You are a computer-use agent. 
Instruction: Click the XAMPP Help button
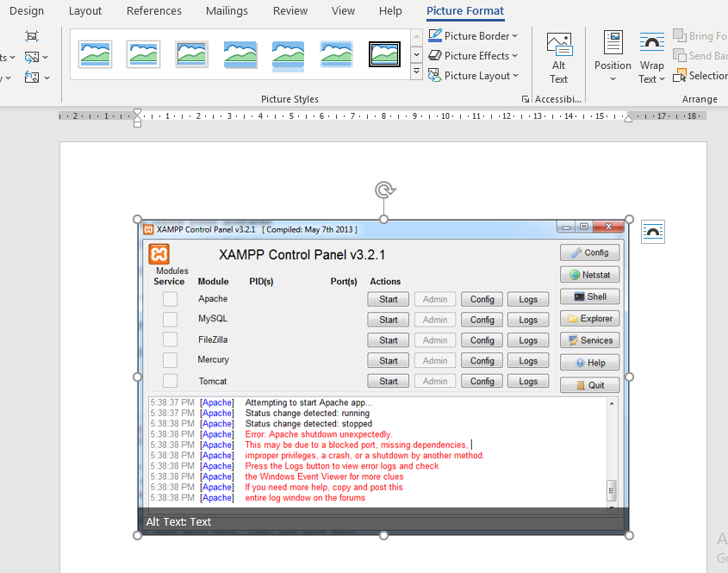click(589, 363)
